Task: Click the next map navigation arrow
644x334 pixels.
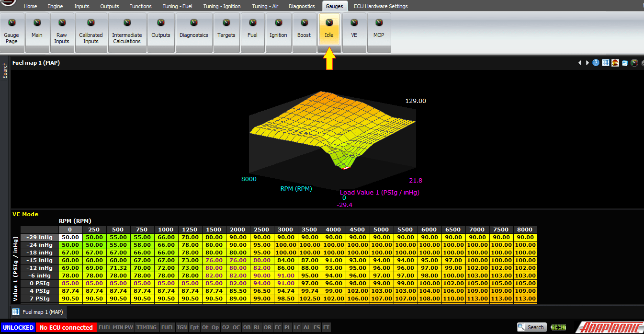Action: pos(588,63)
